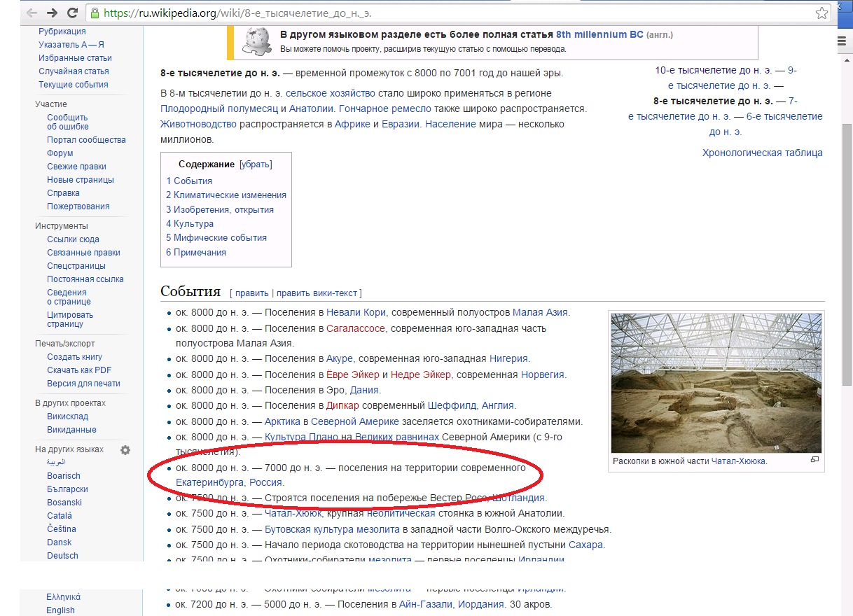Open Ссылки сюда tool link
853x616 pixels.
(73, 239)
